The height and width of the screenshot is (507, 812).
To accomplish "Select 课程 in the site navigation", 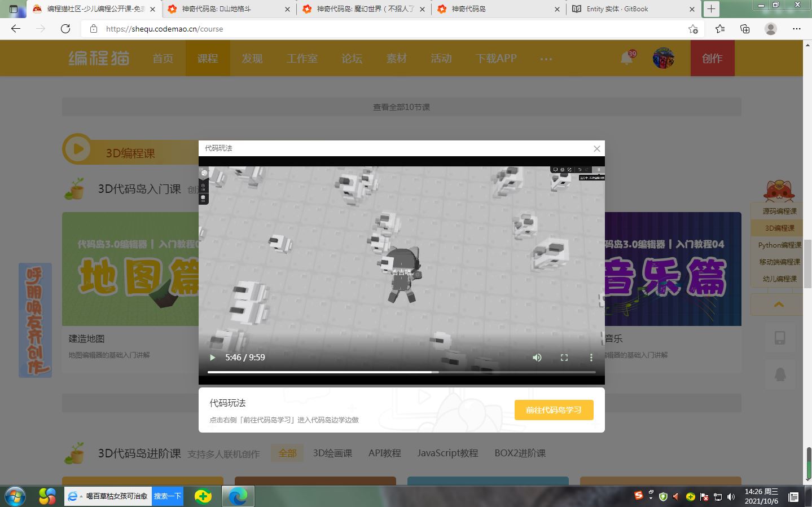I will 208,58.
